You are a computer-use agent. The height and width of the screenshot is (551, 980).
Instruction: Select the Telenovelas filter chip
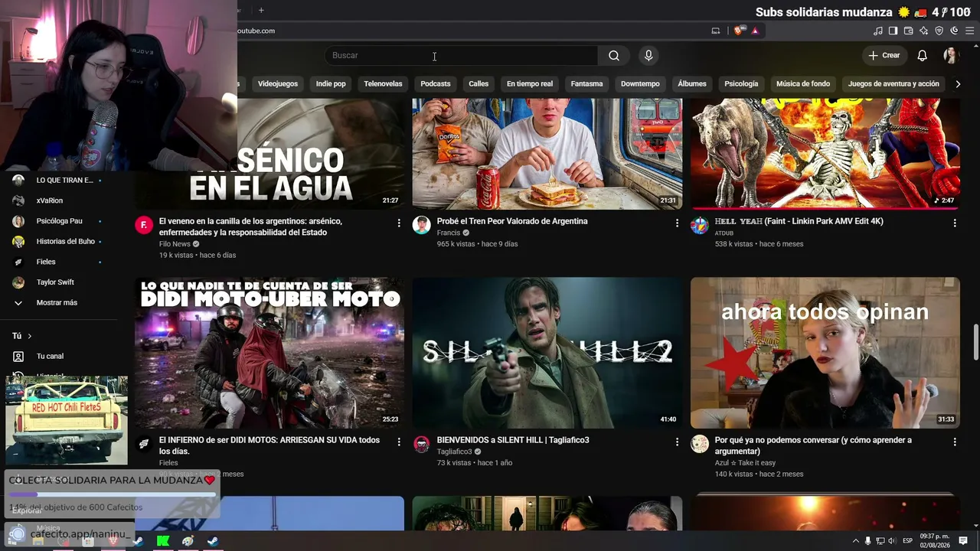click(x=383, y=84)
